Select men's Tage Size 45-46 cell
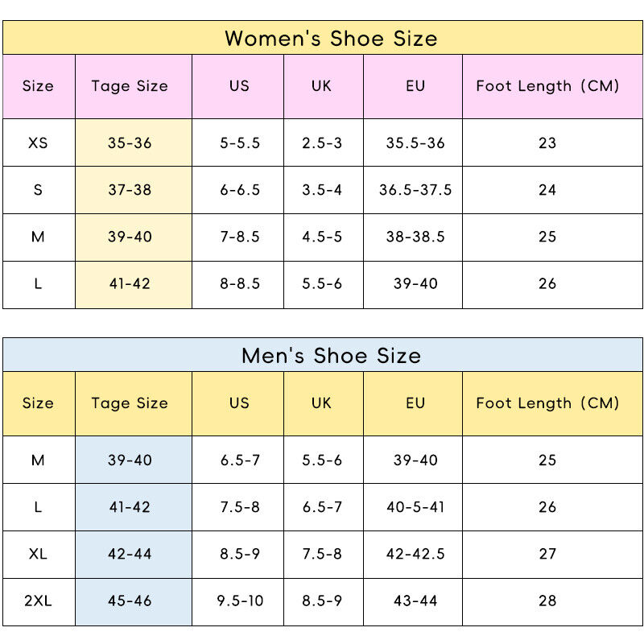The width and height of the screenshot is (644, 644). (x=134, y=602)
